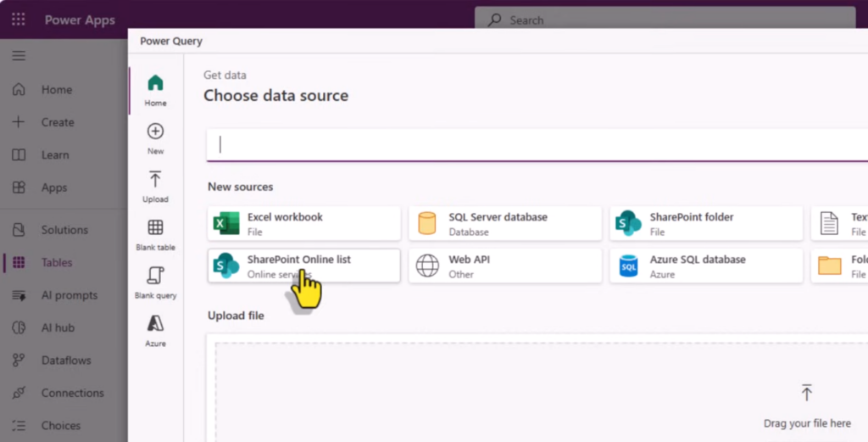Select Upload in Power Query sidebar
Viewport: 868px width, 442px height.
point(156,187)
